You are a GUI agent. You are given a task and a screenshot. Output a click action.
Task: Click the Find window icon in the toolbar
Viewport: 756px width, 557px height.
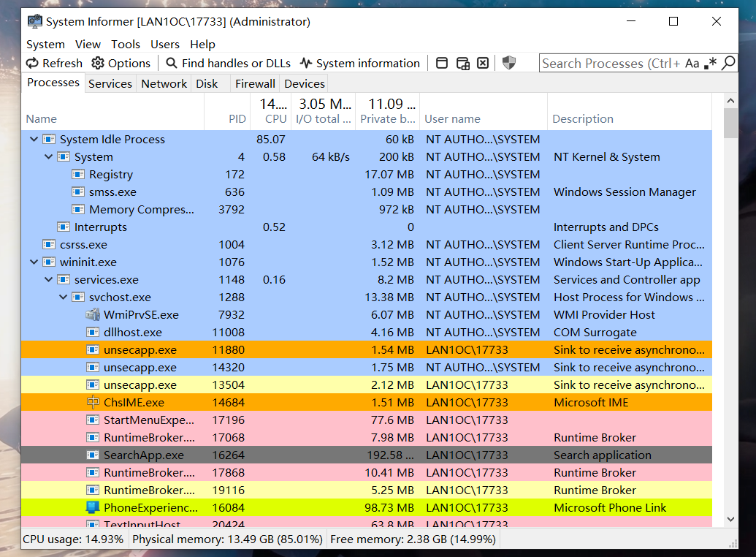442,64
